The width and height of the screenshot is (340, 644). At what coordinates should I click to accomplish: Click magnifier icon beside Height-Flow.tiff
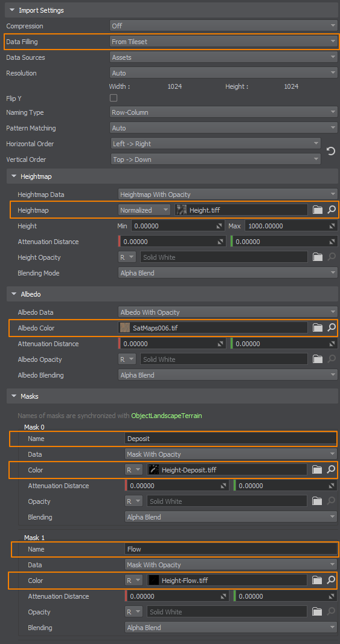coord(331,580)
